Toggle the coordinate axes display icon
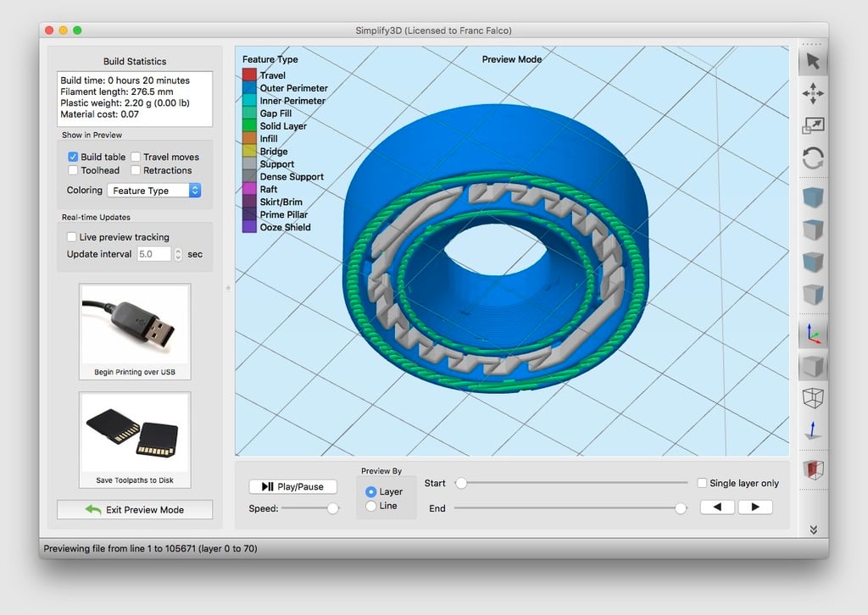Screen dimensions: 868x615 point(811,333)
